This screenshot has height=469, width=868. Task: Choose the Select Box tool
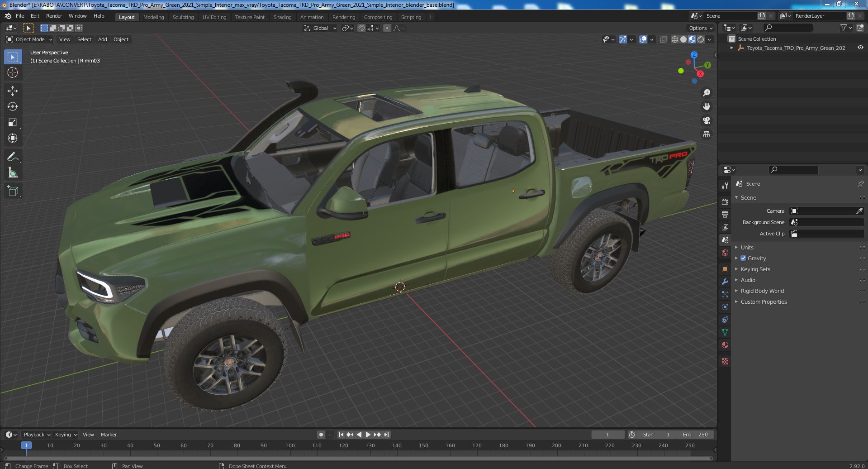tap(13, 57)
